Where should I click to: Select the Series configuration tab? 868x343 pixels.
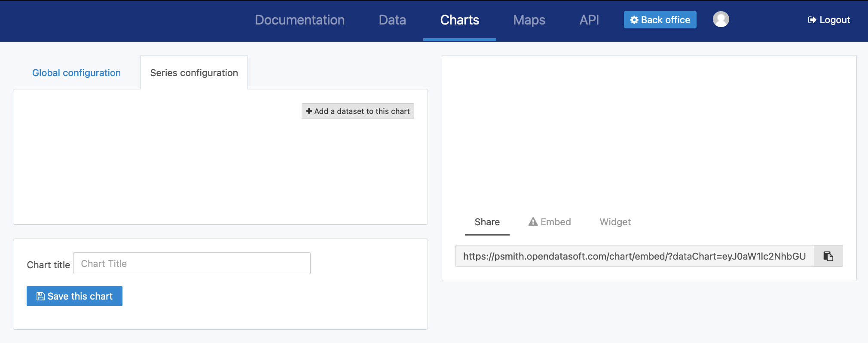tap(194, 73)
